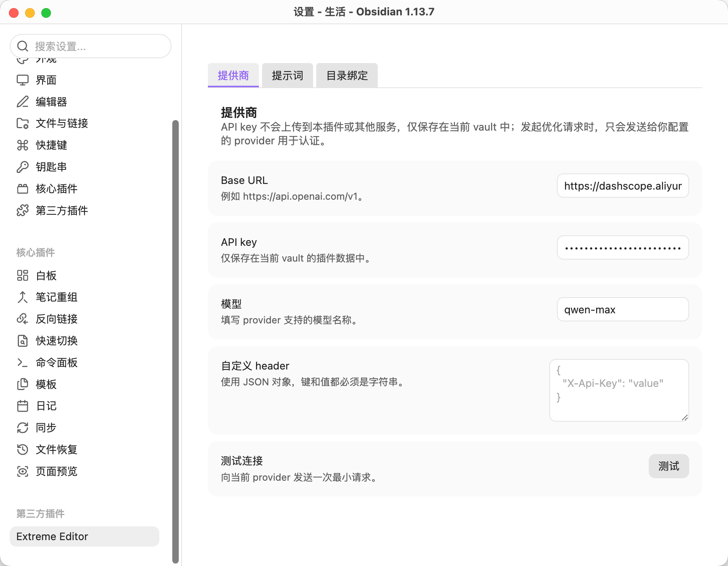
Task: Close the settings window with red button
Action: point(14,13)
